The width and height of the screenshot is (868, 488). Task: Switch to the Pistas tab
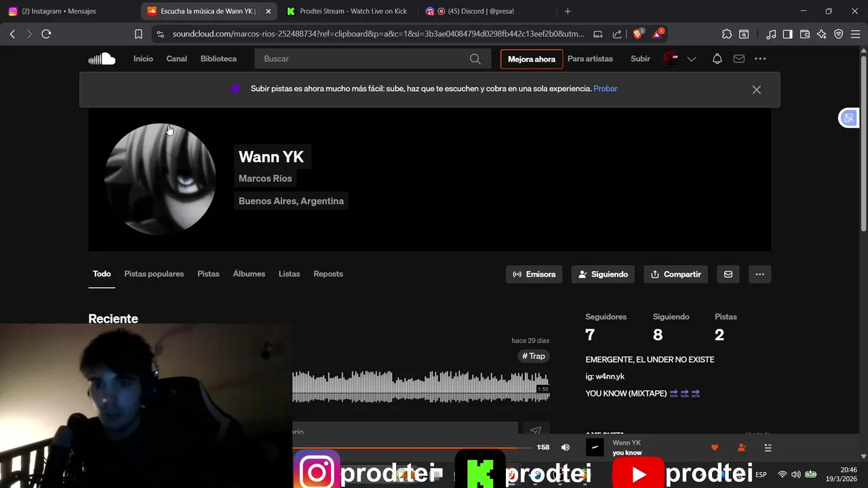click(x=208, y=274)
